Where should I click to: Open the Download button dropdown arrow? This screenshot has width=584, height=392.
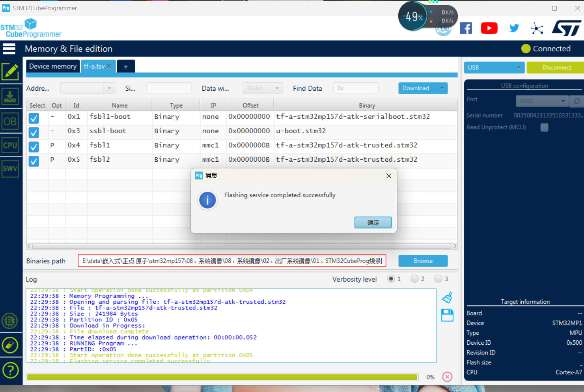pos(442,88)
